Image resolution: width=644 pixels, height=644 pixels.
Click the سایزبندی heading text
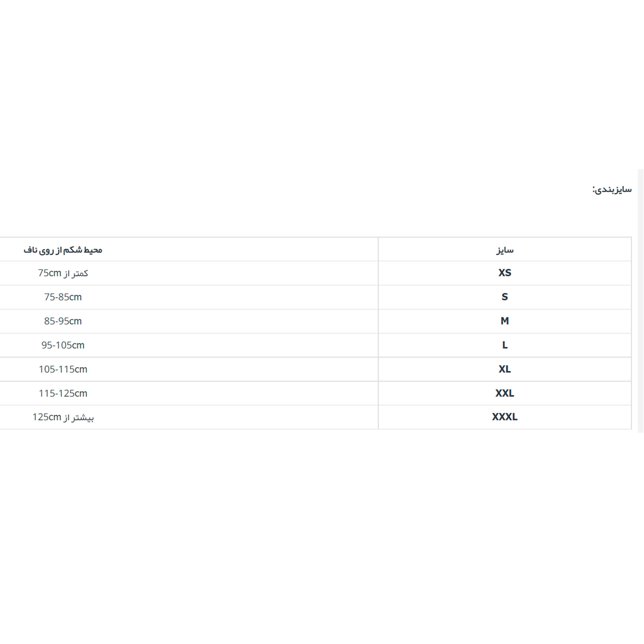pyautogui.click(x=612, y=189)
